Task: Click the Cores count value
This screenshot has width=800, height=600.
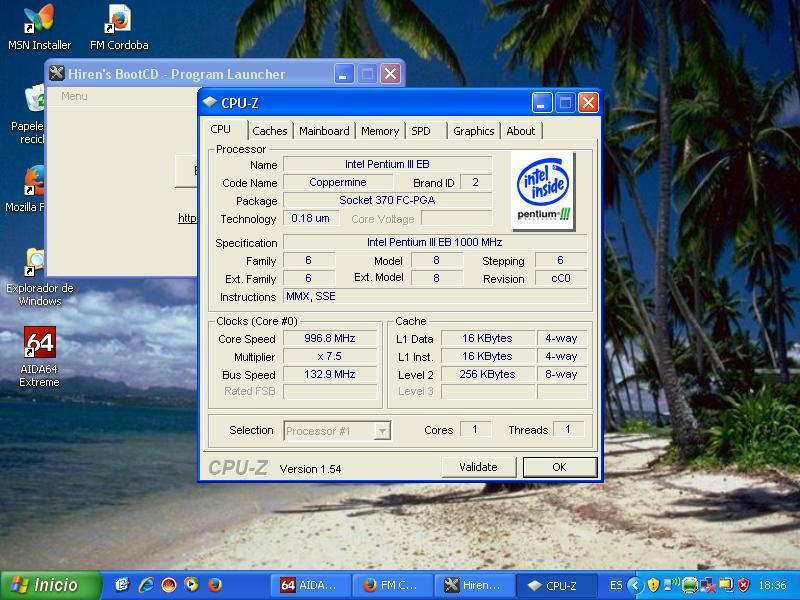Action: click(475, 430)
